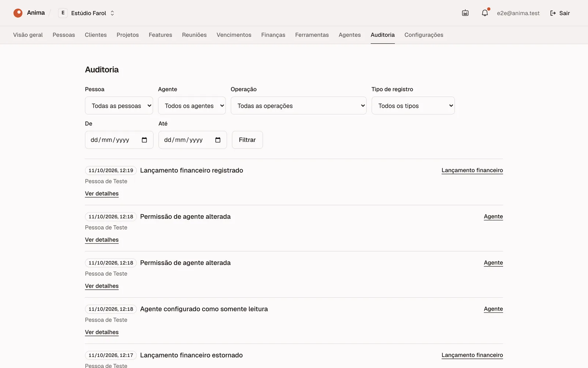Open the Clientes tab
Screen dimensions: 588x368
tap(96, 35)
